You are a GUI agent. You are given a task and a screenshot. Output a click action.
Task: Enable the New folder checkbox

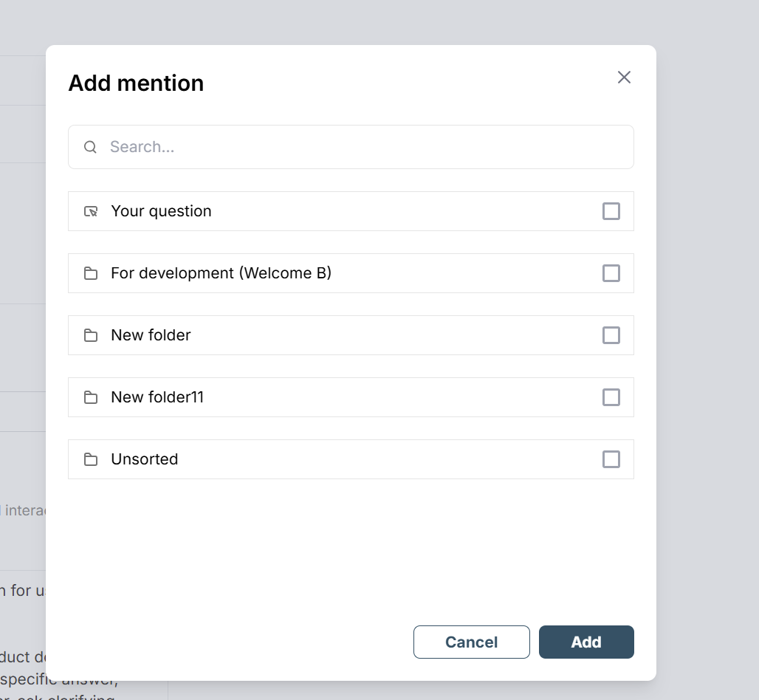611,335
